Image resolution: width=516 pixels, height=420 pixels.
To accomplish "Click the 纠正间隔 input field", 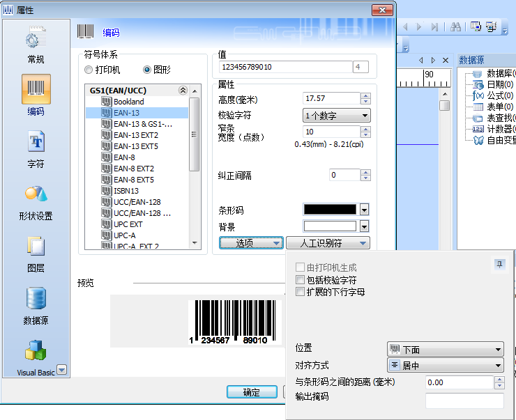I will click(x=344, y=175).
